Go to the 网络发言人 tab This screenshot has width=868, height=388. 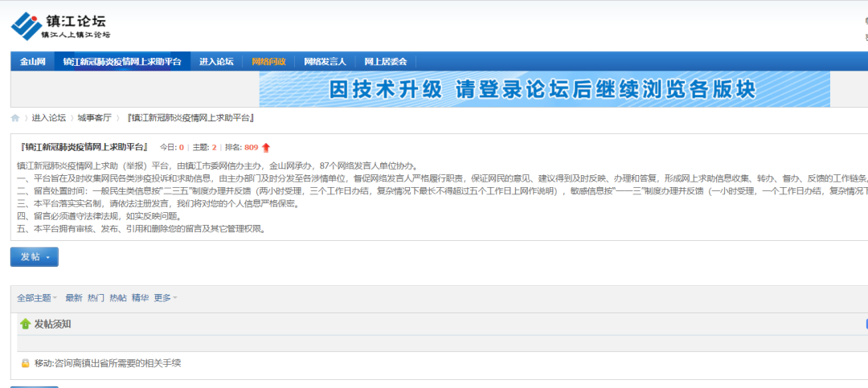[x=325, y=62]
